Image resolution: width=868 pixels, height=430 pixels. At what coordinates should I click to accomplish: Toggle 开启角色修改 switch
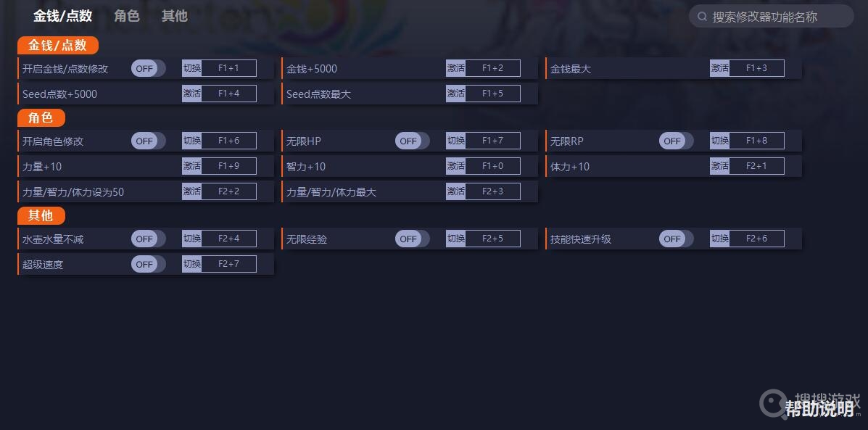coord(148,141)
